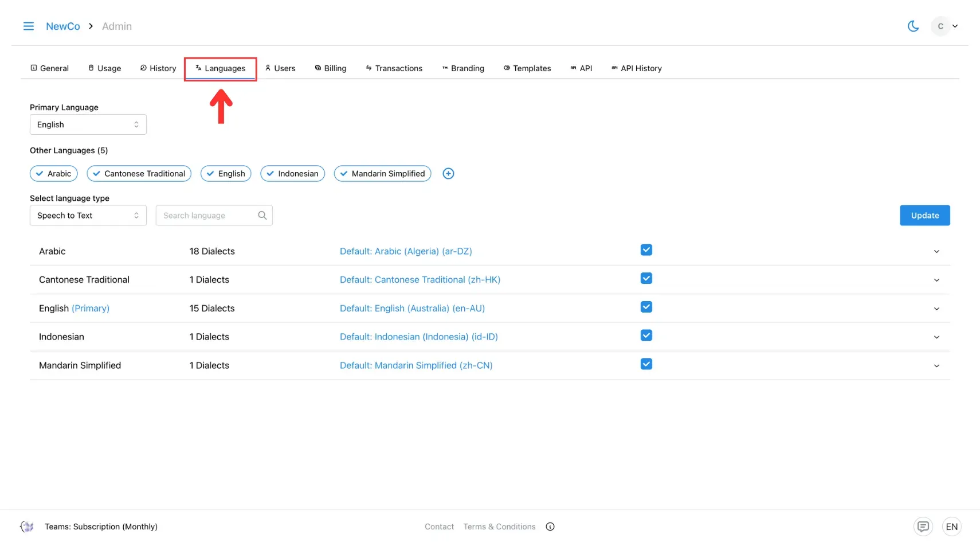Click the EN language switcher button
Viewport: 980px width, 542px height.
coord(952,527)
